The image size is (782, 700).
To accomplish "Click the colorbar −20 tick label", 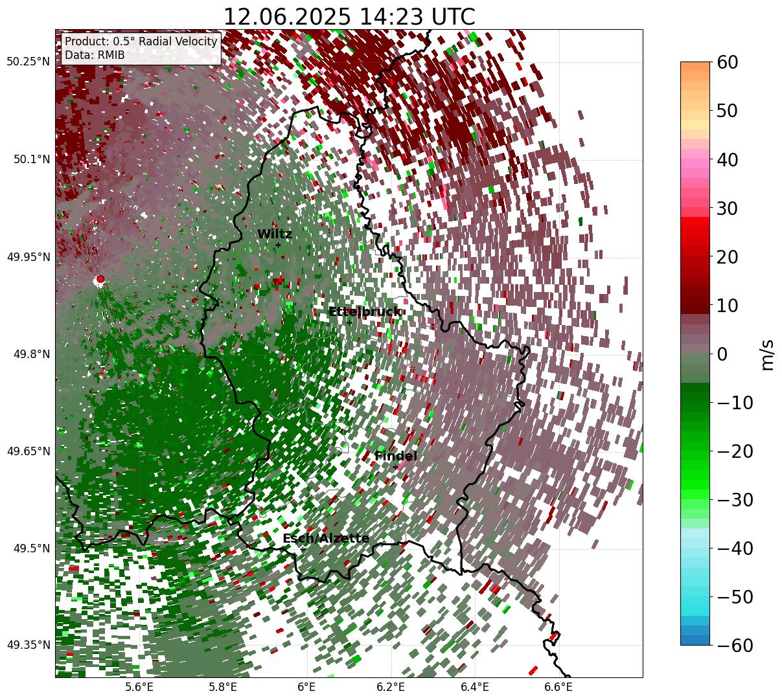I will point(734,451).
